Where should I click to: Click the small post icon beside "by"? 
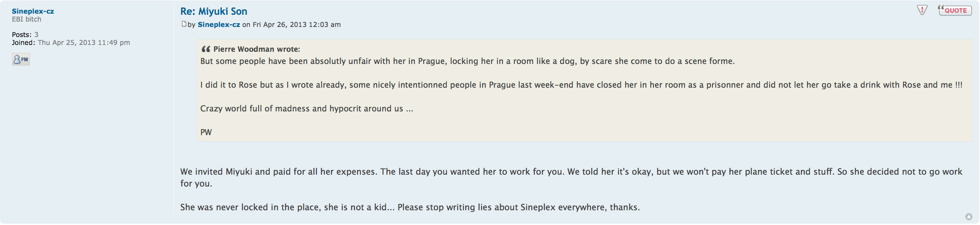pyautogui.click(x=184, y=24)
